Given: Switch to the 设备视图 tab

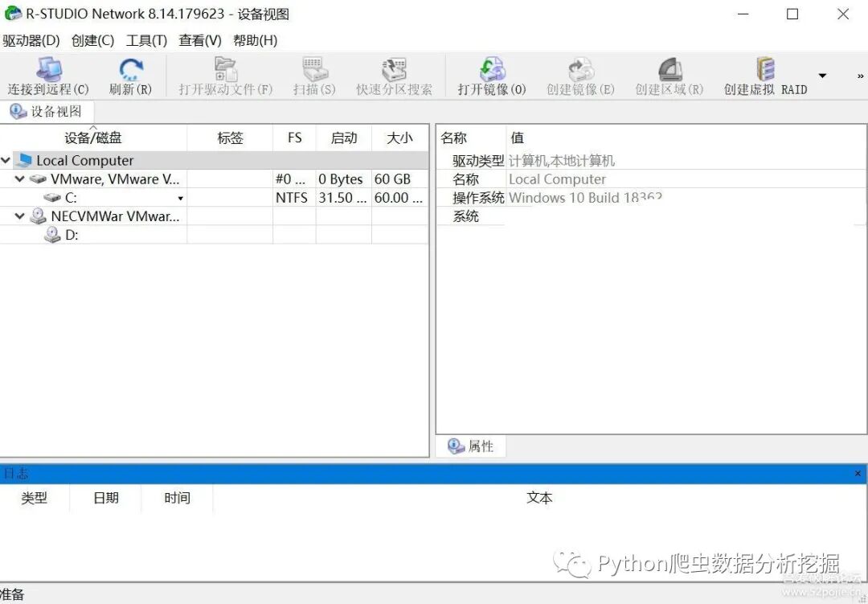Looking at the screenshot, I should (47, 111).
